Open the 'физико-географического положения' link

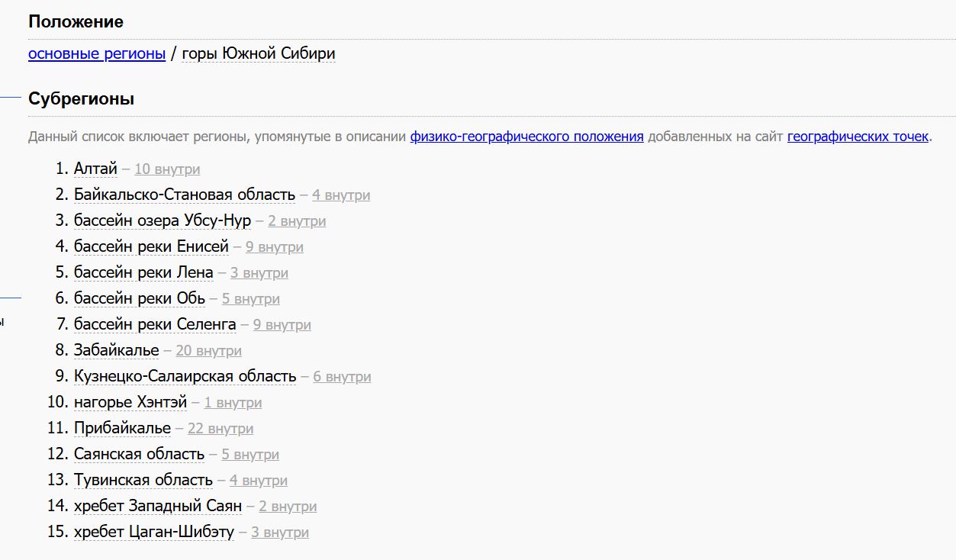(x=526, y=137)
